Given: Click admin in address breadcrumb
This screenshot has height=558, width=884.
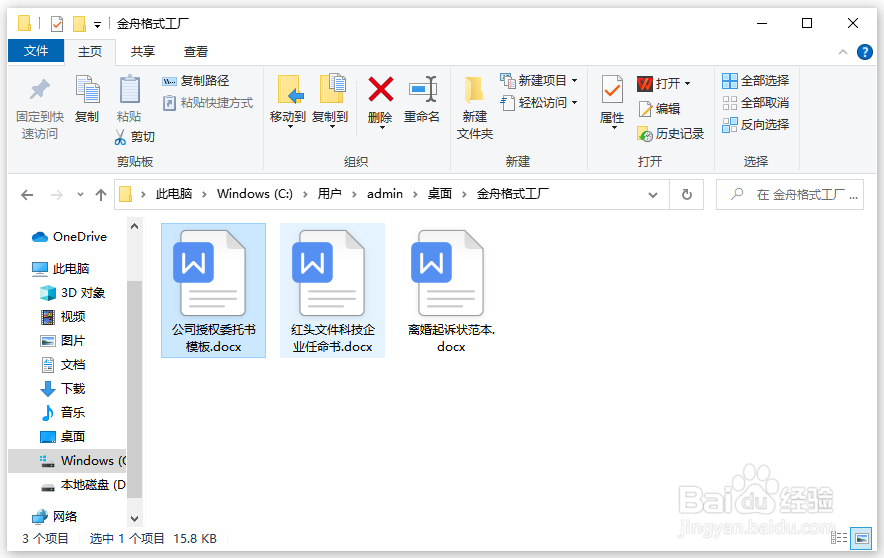Looking at the screenshot, I should click(385, 194).
